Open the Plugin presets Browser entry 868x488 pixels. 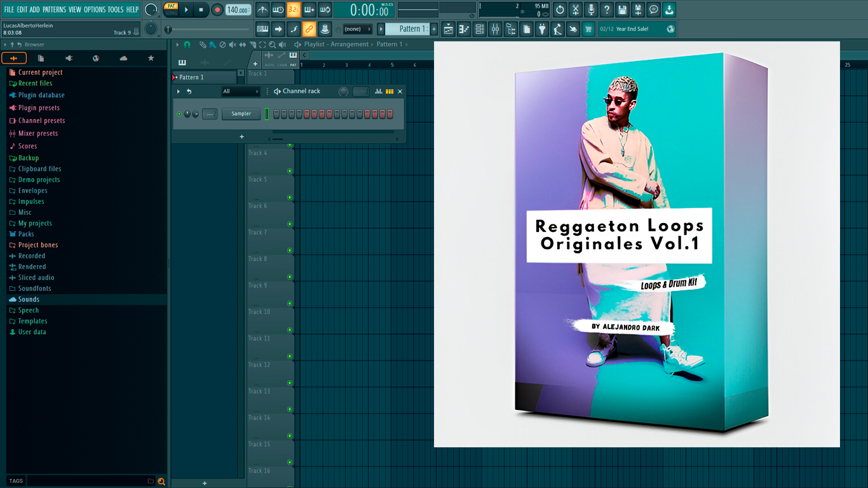[39, 108]
